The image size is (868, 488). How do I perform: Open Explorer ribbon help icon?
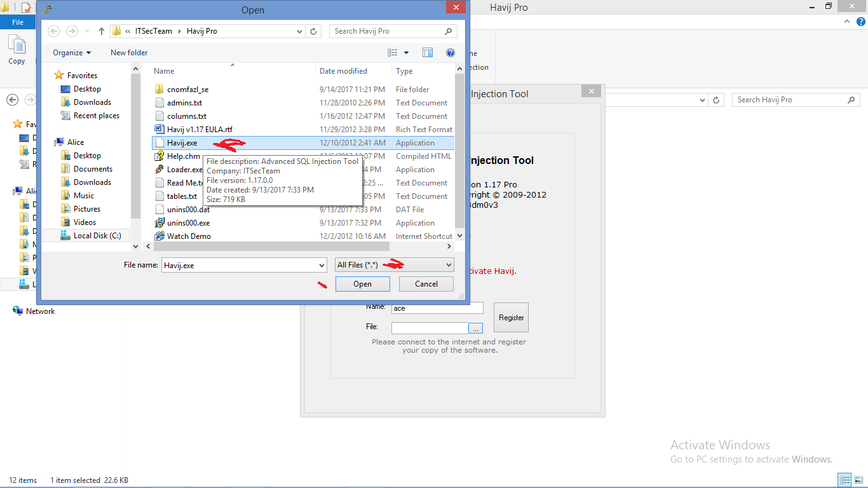click(860, 21)
